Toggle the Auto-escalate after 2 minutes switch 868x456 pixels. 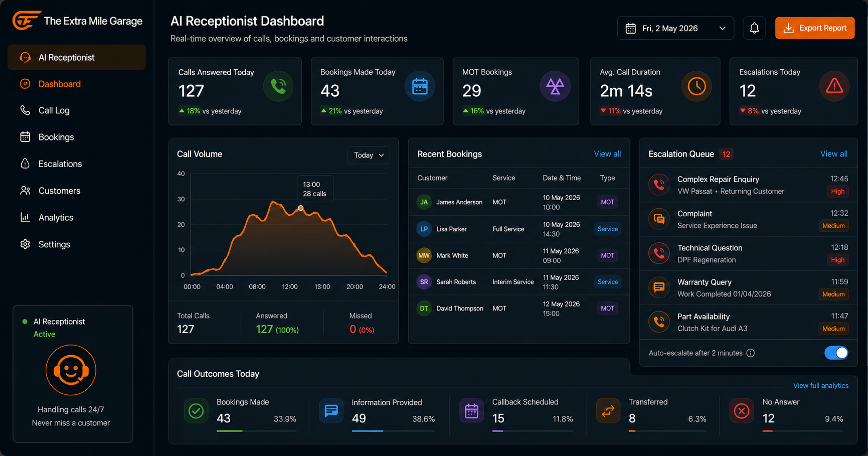836,353
